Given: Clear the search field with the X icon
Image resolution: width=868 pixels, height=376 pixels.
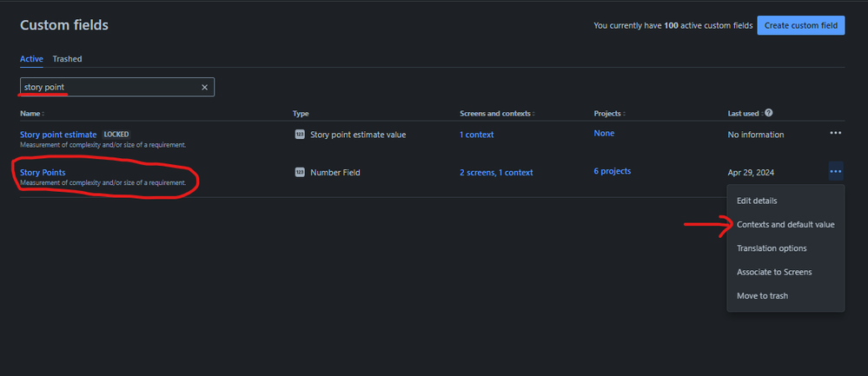Looking at the screenshot, I should (x=204, y=88).
